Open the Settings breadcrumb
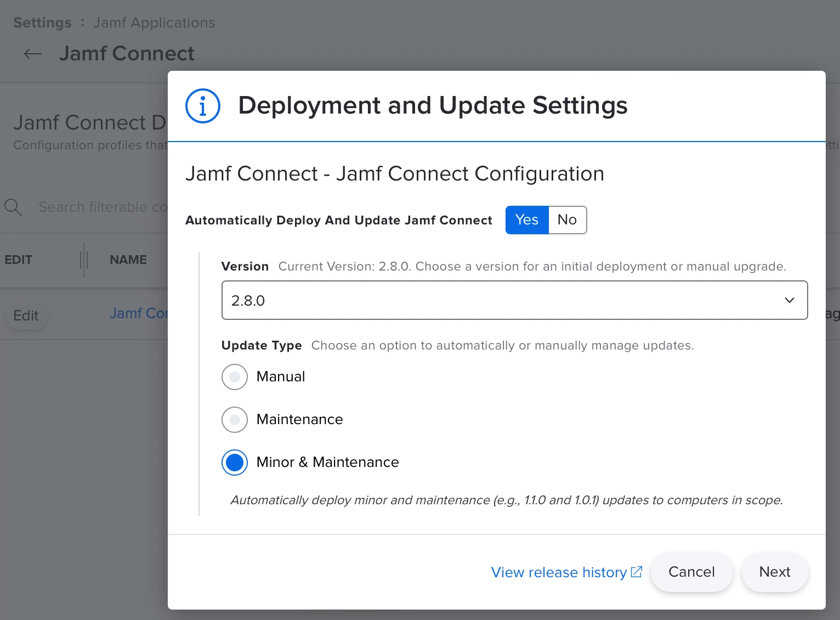The width and height of the screenshot is (840, 620). (x=42, y=22)
